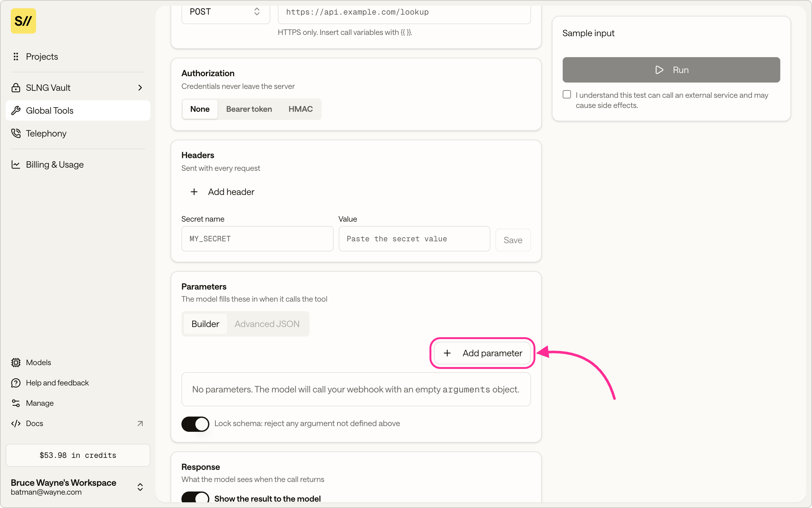Image resolution: width=812 pixels, height=508 pixels.
Task: Click the Telephony phone icon
Action: [x=16, y=133]
